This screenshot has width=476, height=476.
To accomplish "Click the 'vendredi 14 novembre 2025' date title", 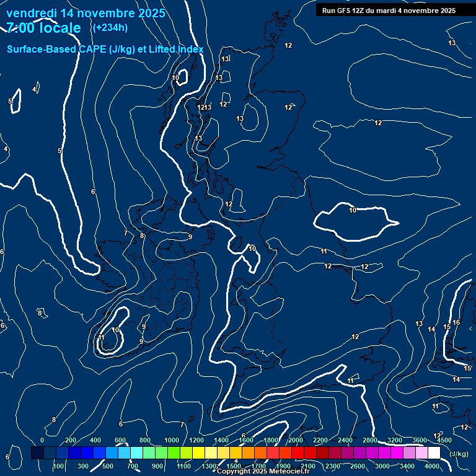I will click(86, 13).
